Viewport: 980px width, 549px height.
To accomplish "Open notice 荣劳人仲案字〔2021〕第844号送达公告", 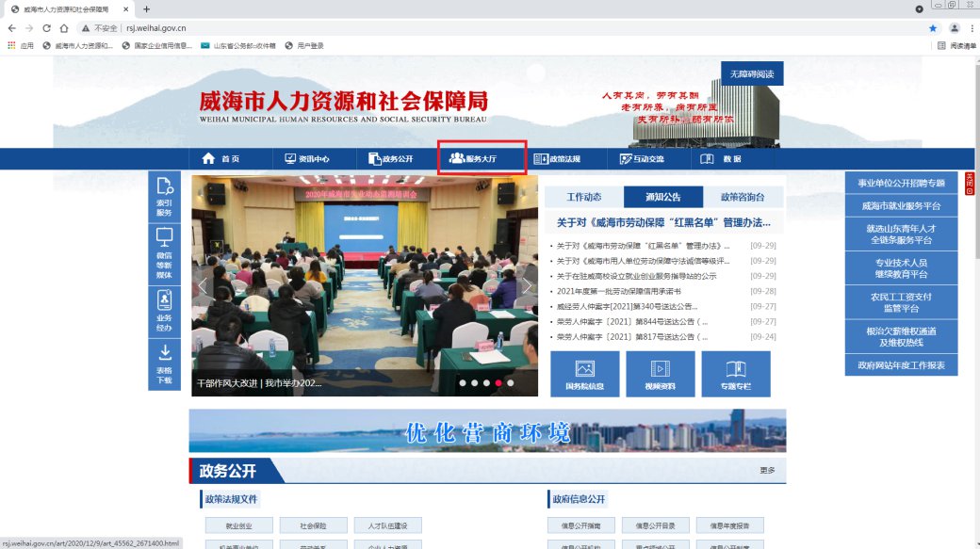I will 632,322.
